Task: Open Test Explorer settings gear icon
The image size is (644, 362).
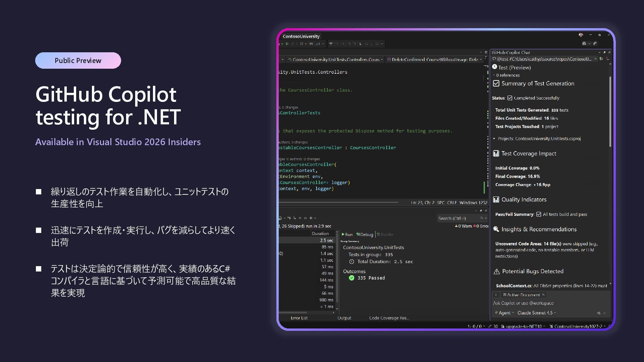Action: [x=311, y=218]
